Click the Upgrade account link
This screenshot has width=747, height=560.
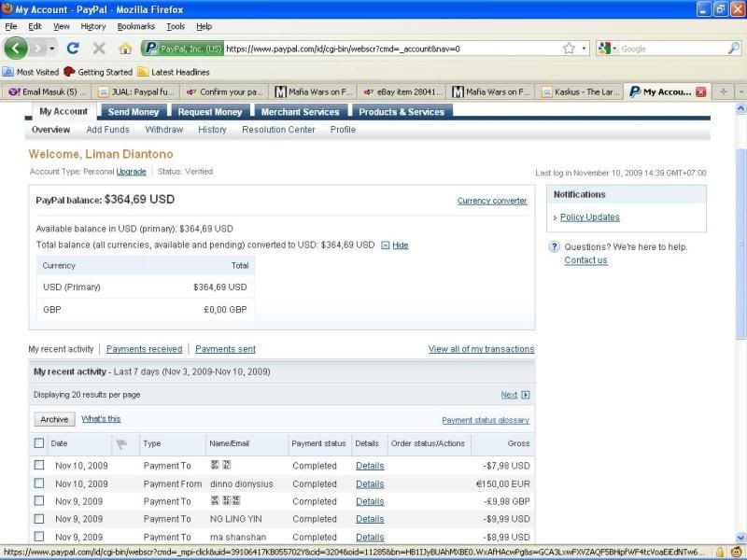point(131,172)
